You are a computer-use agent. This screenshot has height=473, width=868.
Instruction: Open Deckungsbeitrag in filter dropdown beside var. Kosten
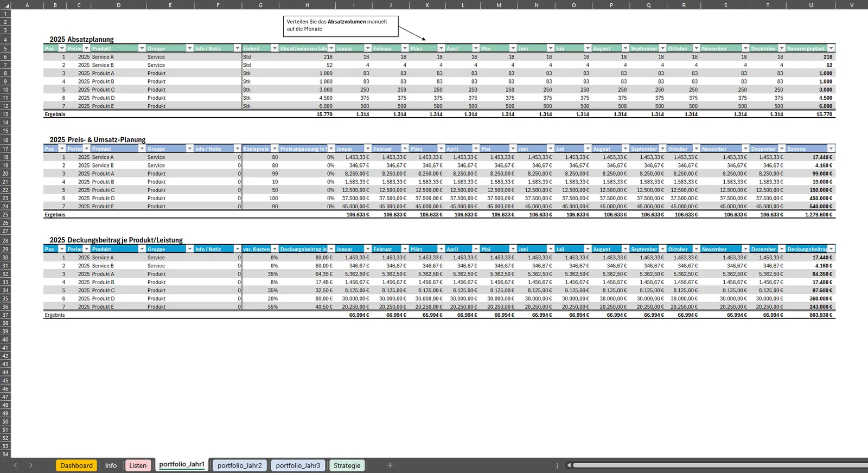(331, 250)
